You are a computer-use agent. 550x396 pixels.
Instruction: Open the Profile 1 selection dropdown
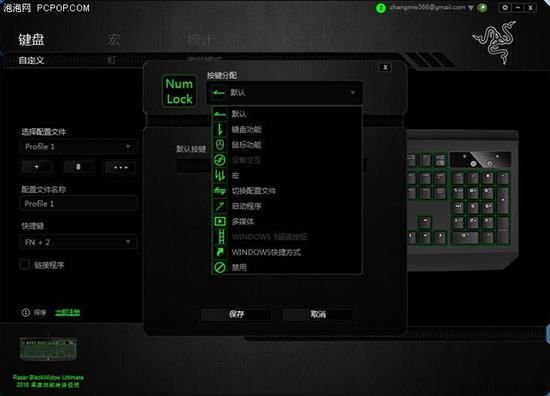[78, 147]
